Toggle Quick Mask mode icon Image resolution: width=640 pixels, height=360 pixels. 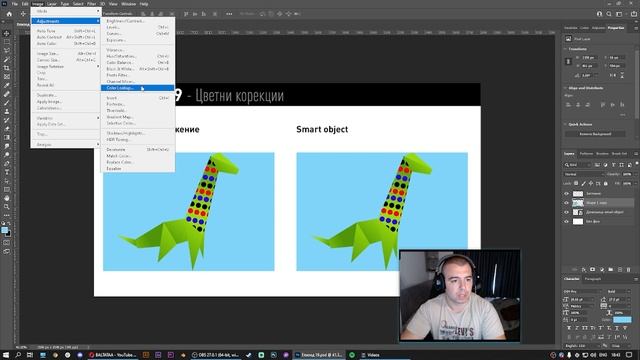7,242
